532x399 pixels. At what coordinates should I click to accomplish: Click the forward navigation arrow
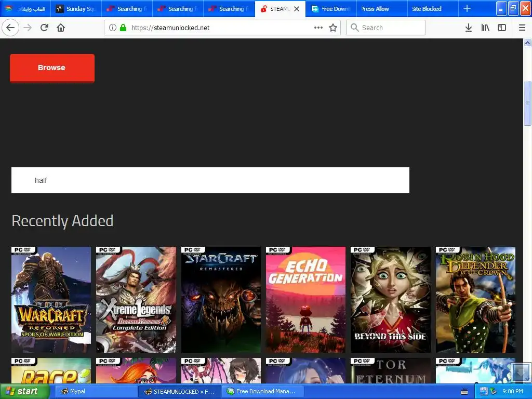(28, 28)
